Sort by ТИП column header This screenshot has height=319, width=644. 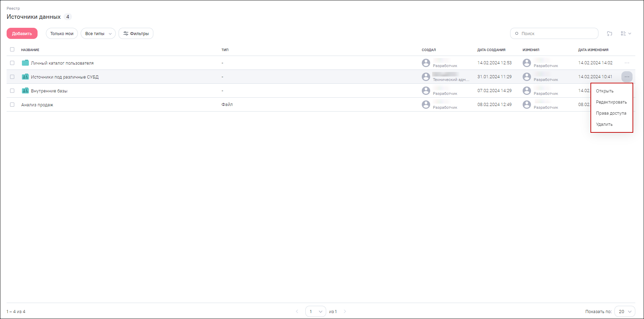[225, 50]
